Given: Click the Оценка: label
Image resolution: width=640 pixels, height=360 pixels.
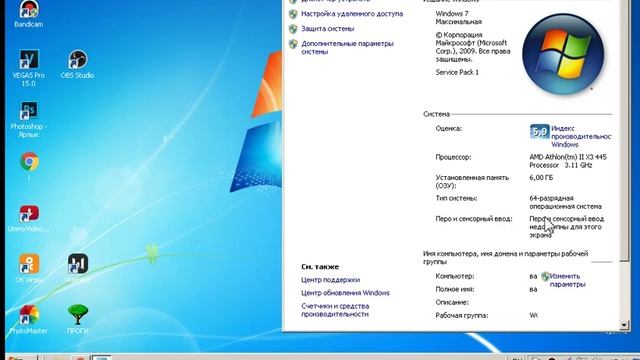Looking at the screenshot, I should pos(449,129).
